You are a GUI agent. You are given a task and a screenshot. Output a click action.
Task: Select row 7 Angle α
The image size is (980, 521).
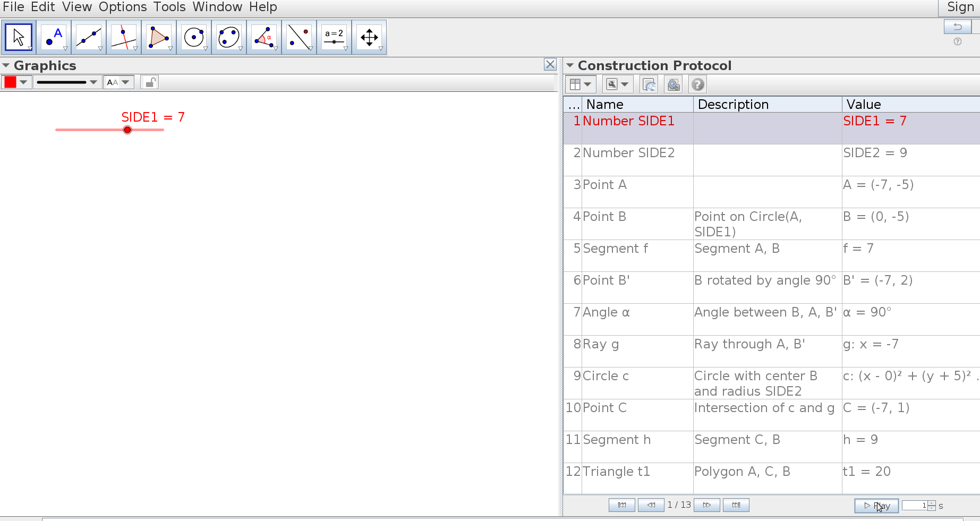772,319
